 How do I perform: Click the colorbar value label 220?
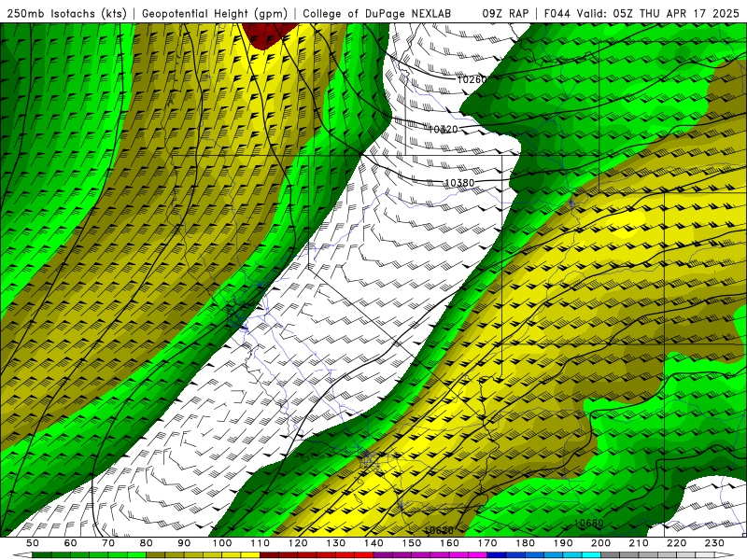676,543
